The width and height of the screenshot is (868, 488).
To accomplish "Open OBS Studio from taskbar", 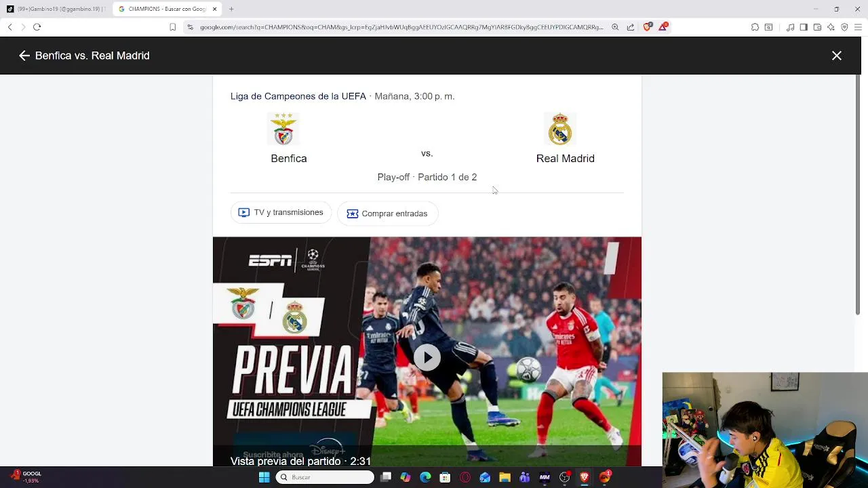I will [x=564, y=477].
